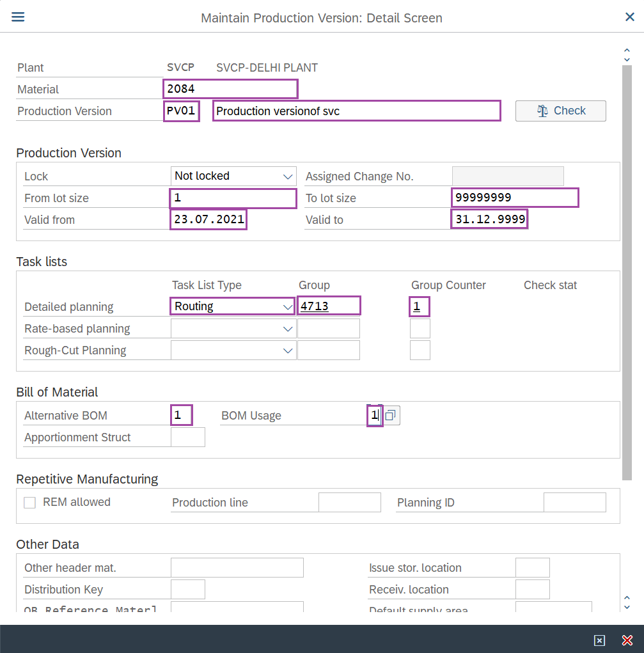Expand the Lock dropdown showing Not locked
Viewport: 644px width, 653px height.
tap(287, 176)
